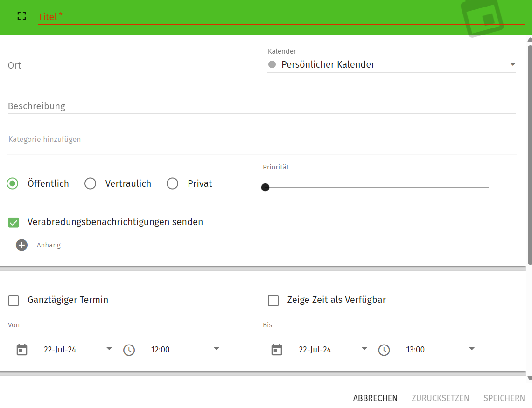Save the appointment with SPEICHERN
Viewport: 532px width, 408px height.
504,398
